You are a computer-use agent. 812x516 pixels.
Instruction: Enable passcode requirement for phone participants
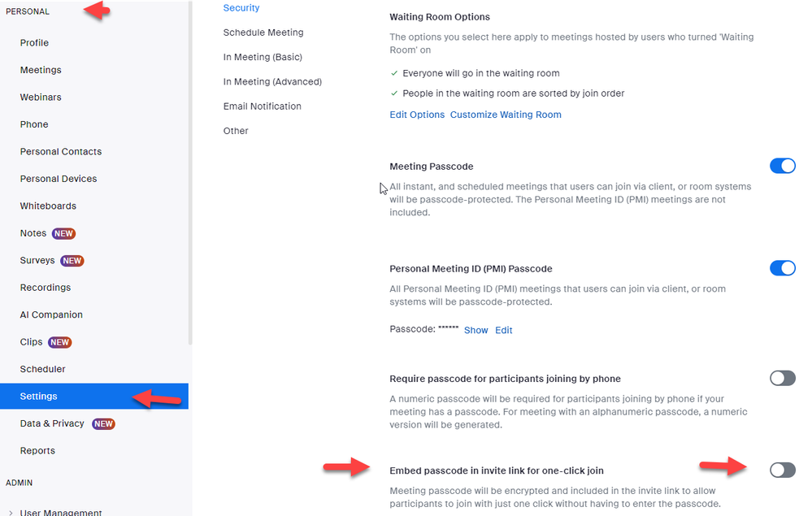(x=782, y=378)
